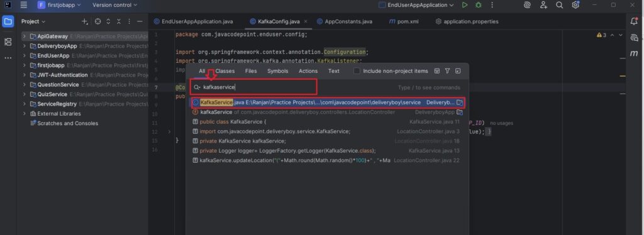644x235 pixels.
Task: Check Include non-project items
Action: point(357,71)
